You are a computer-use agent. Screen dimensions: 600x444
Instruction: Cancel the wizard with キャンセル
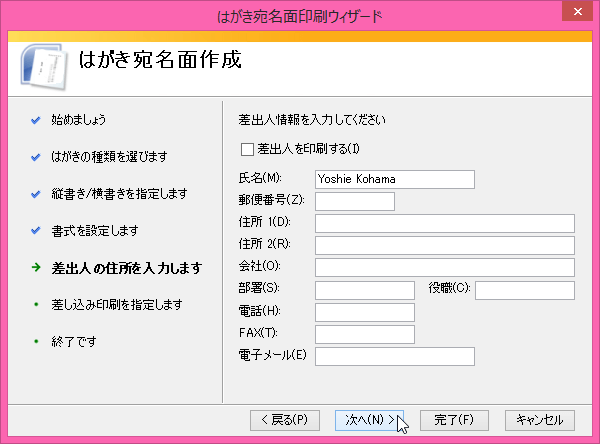coord(540,419)
